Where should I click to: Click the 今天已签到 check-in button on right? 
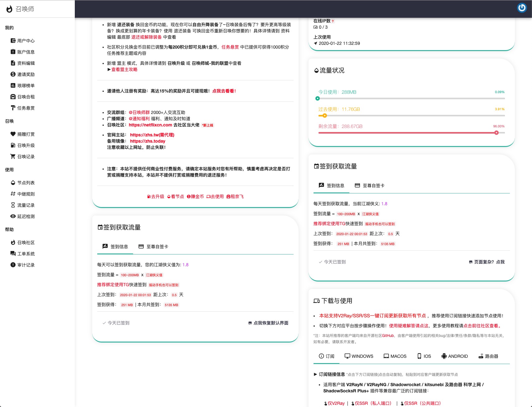pyautogui.click(x=332, y=262)
